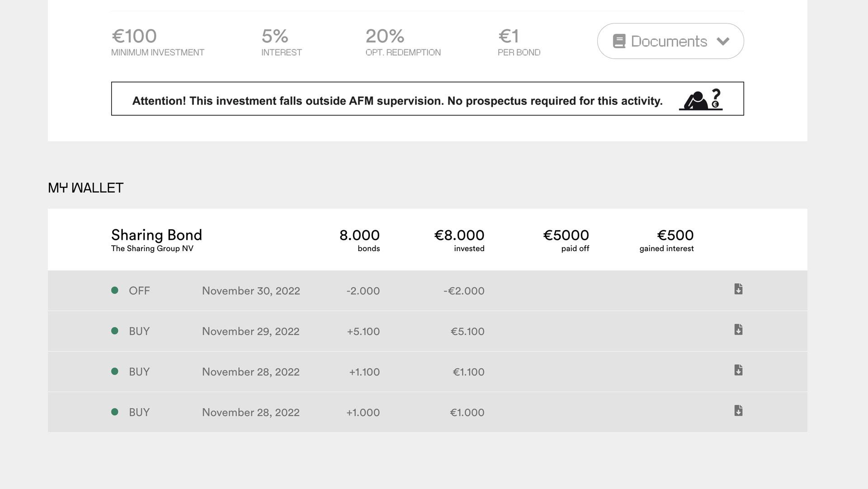Click the AFM attention warning banner
This screenshot has width=868, height=489.
point(427,99)
